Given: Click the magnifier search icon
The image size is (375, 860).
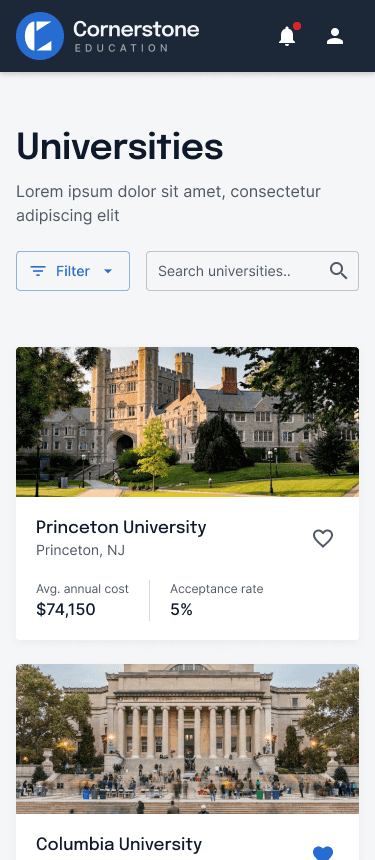Looking at the screenshot, I should pos(338,271).
